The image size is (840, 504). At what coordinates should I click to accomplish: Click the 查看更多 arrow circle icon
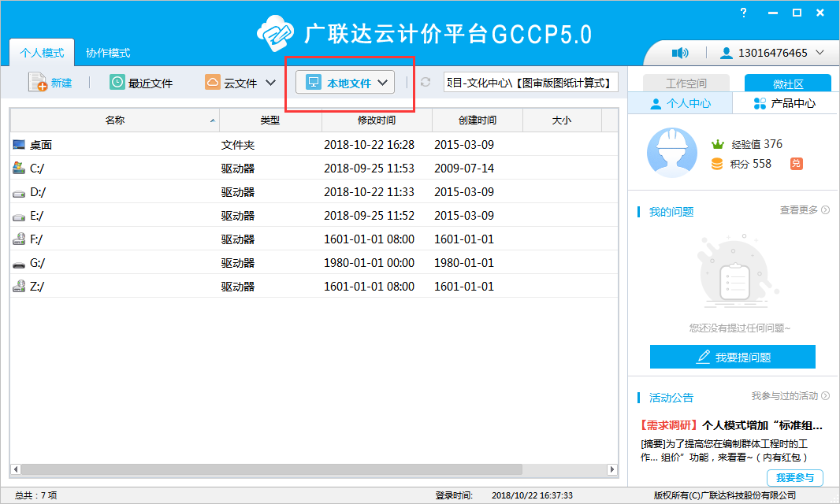(826, 210)
